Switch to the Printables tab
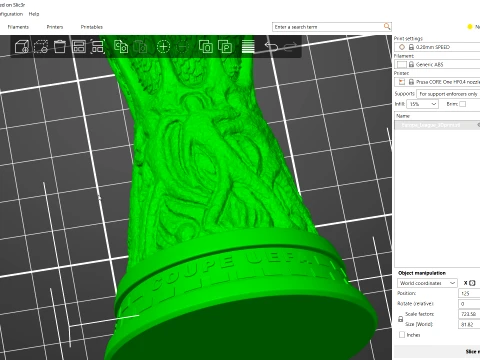 pos(92,27)
